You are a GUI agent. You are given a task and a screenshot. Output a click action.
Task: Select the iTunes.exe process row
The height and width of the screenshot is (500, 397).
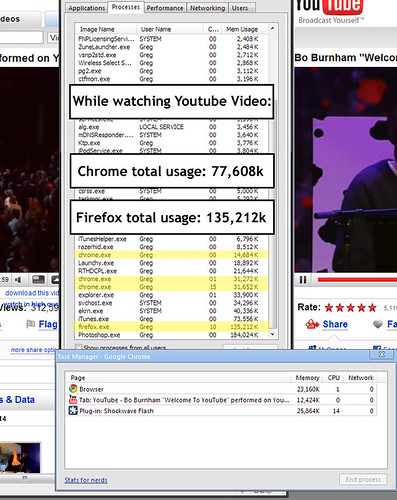172,319
